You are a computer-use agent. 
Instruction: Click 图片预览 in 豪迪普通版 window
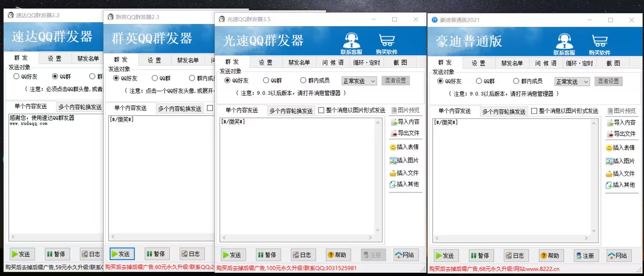tap(622, 111)
